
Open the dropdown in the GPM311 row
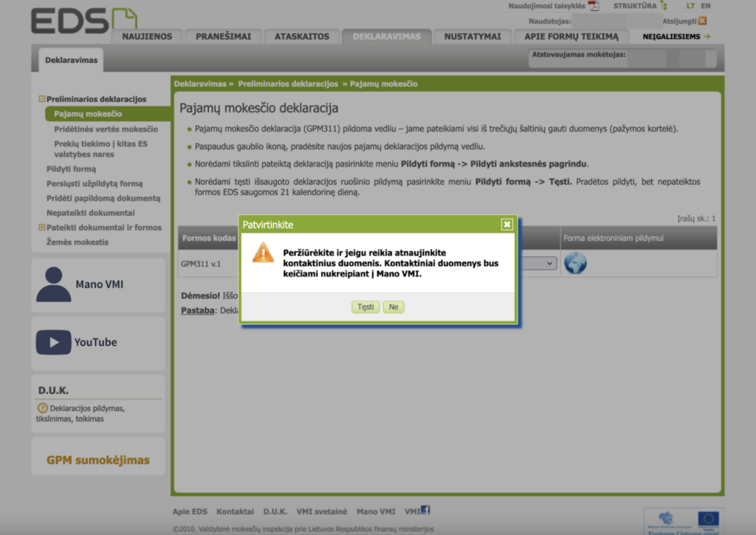point(549,263)
